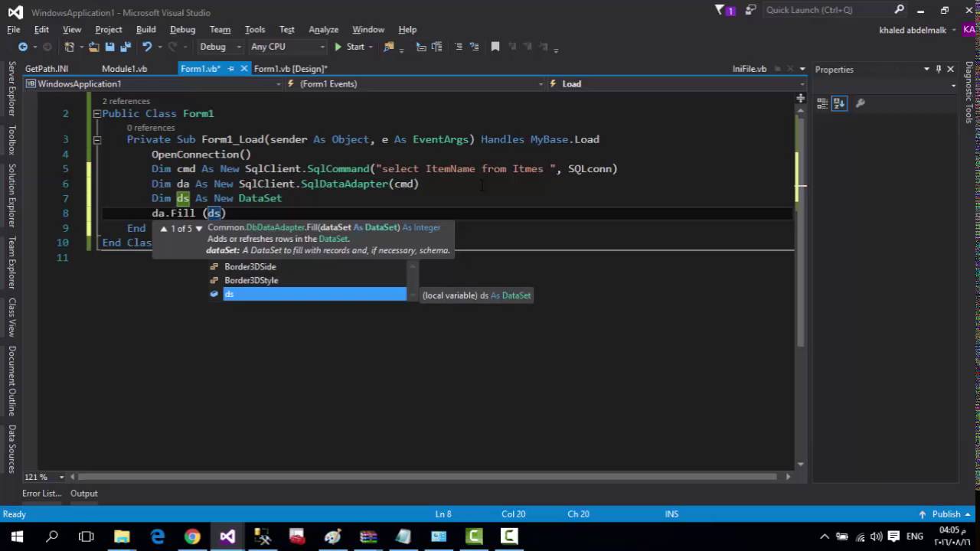Pin the Form1.vb tab

coord(230,69)
